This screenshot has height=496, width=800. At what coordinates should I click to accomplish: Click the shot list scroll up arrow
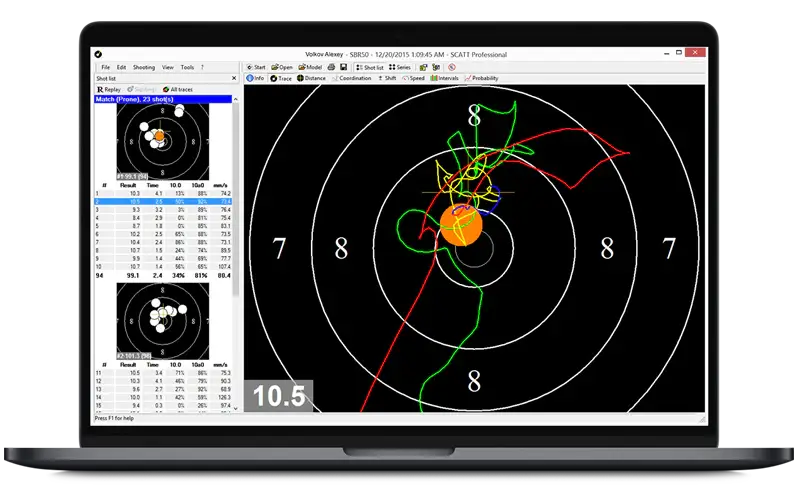click(236, 100)
